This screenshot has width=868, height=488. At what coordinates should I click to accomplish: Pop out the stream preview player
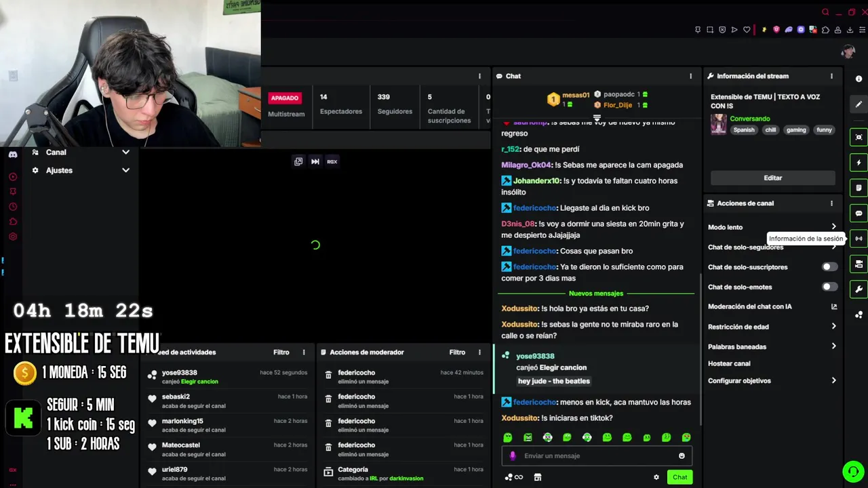298,161
